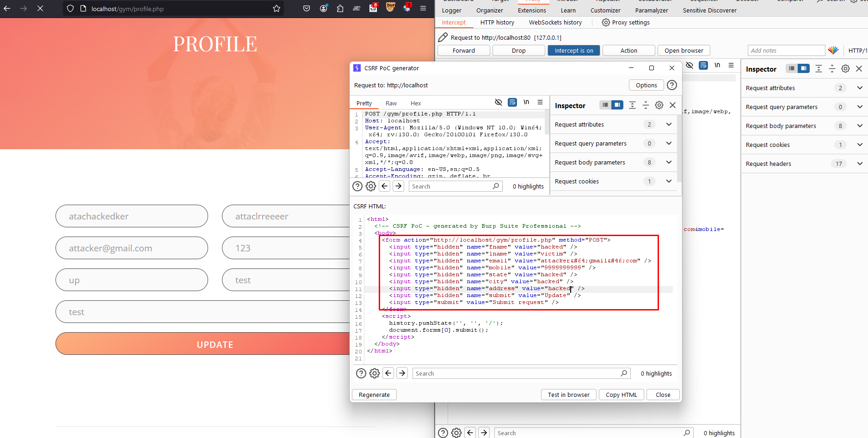Open CSRF HTML search settings gear

tap(375, 373)
